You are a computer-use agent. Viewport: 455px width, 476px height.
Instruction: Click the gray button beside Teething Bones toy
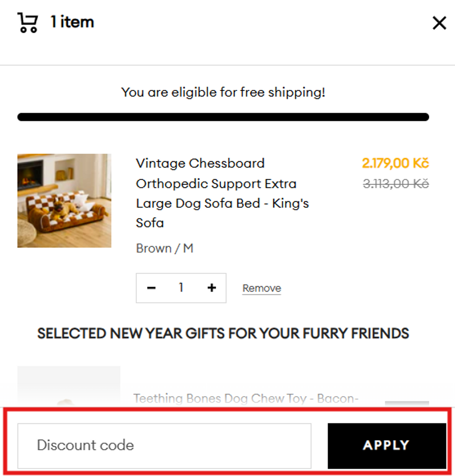[x=406, y=403]
